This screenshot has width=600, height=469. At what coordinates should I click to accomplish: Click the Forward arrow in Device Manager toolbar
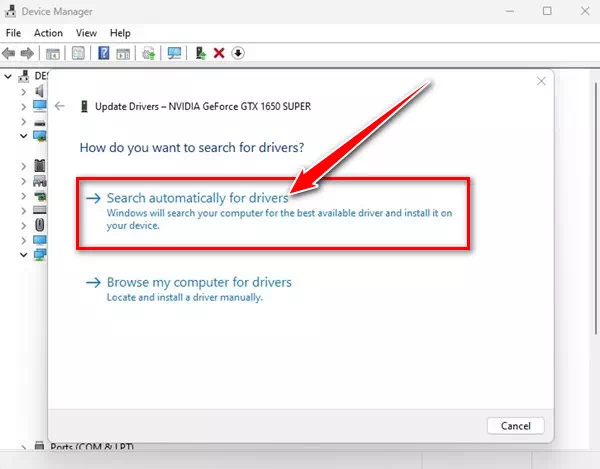(x=27, y=53)
